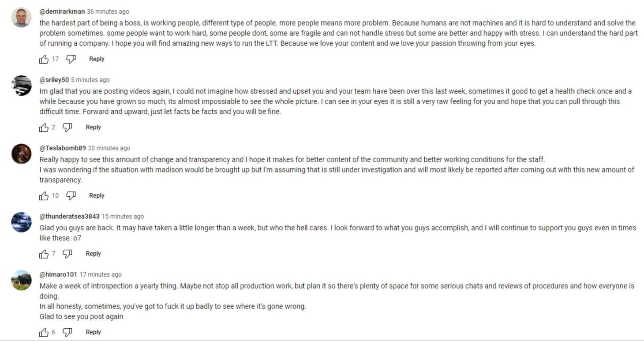Like @Teslabomb89's comment about transparency

(x=43, y=195)
